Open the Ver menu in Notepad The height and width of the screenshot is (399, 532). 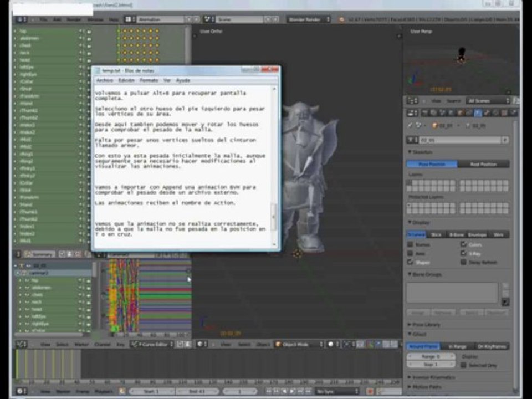tap(167, 80)
